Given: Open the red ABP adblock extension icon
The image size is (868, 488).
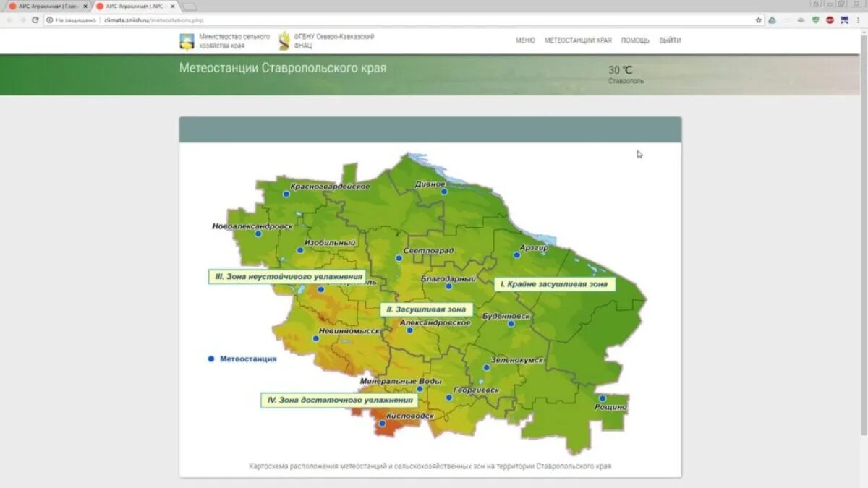Looking at the screenshot, I should [x=830, y=20].
